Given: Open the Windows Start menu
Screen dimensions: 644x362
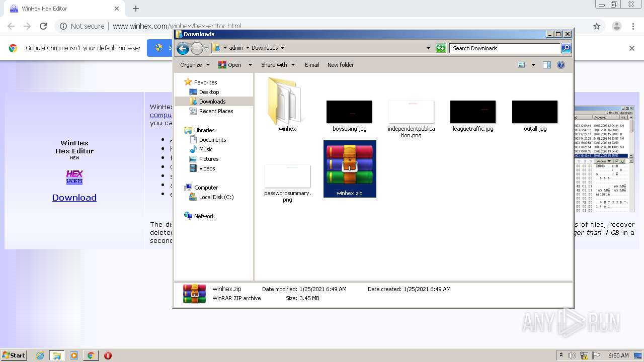Looking at the screenshot, I should coord(14,355).
